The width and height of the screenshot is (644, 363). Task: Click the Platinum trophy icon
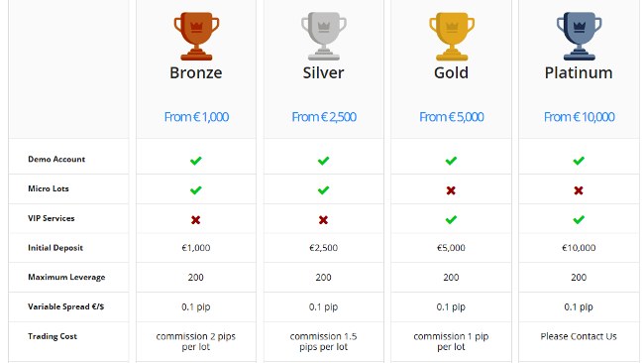point(580,36)
